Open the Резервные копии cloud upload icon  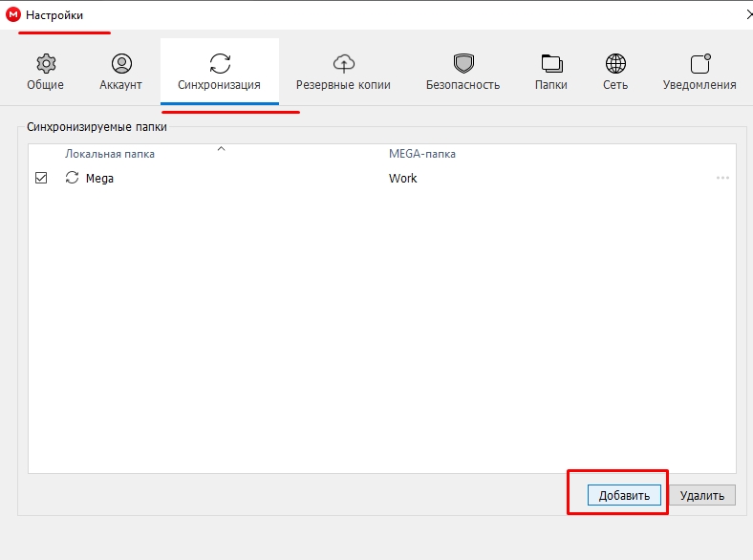[x=343, y=64]
